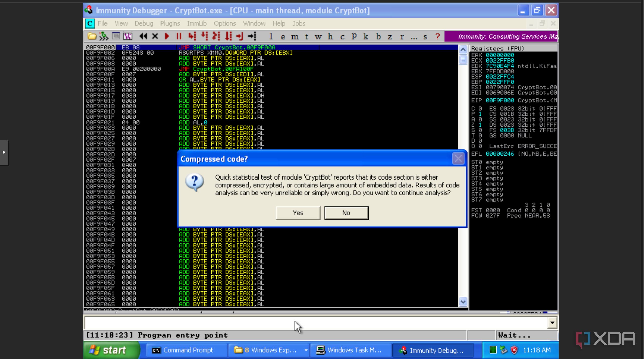Show threads via 't' toolbar button
This screenshot has height=359, width=644.
point(307,37)
